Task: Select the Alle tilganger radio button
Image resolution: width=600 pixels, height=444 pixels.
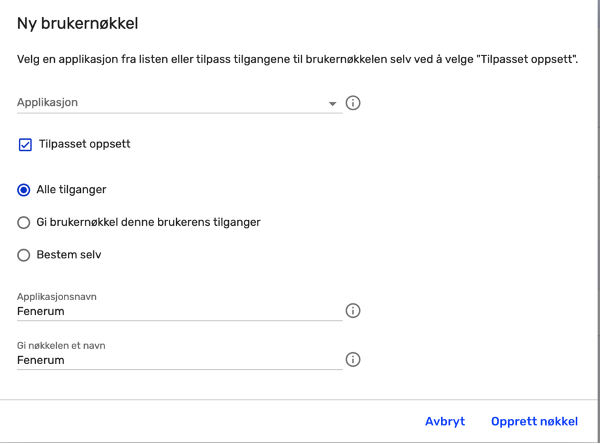Action: tap(24, 190)
